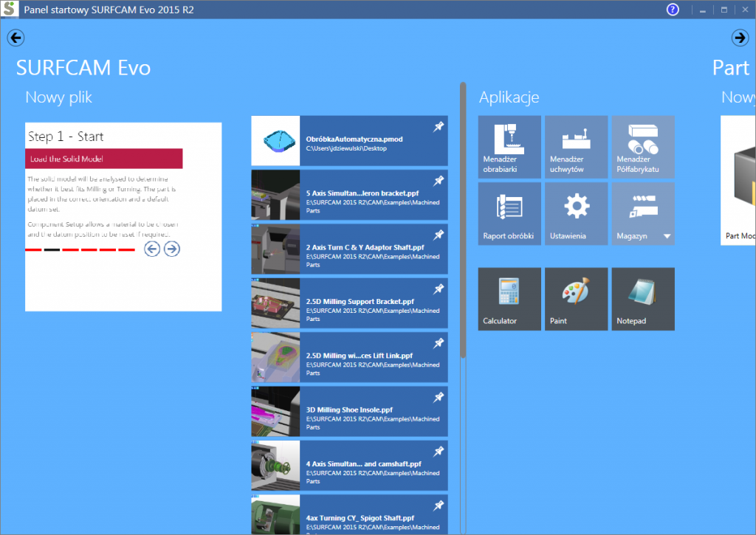Select the black step progress indicator
The width and height of the screenshot is (756, 535).
52,250
